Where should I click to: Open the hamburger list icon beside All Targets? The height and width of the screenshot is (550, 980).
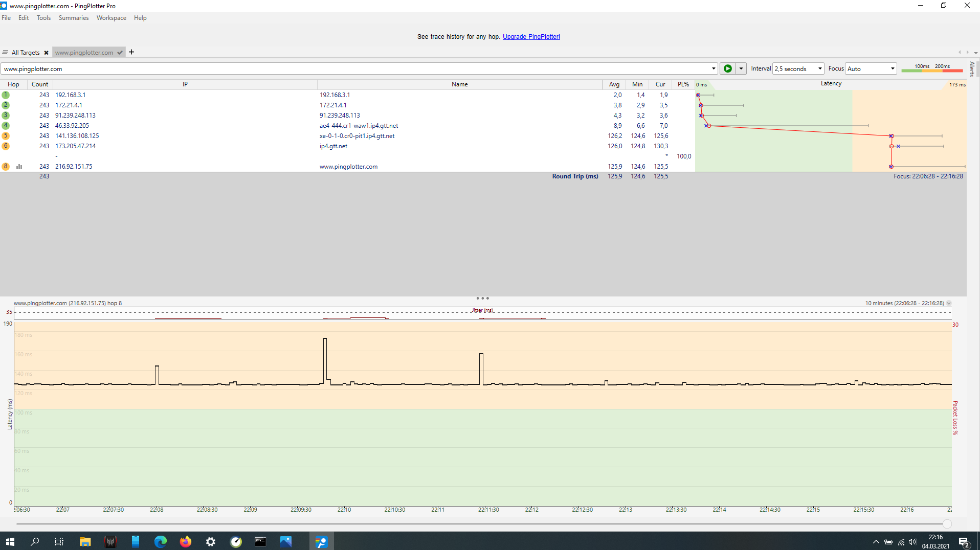5,53
